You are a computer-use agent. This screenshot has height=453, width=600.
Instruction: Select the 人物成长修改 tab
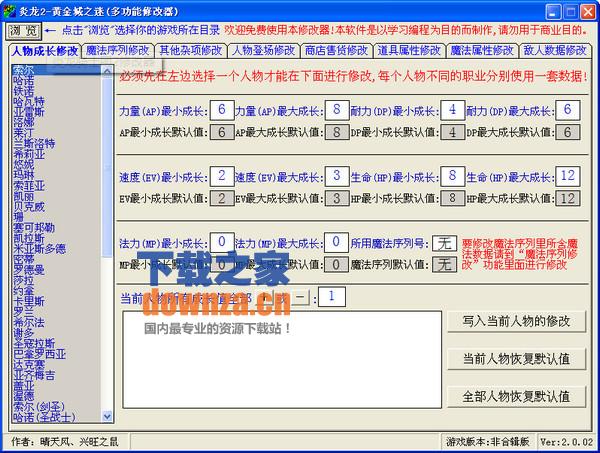(45, 51)
